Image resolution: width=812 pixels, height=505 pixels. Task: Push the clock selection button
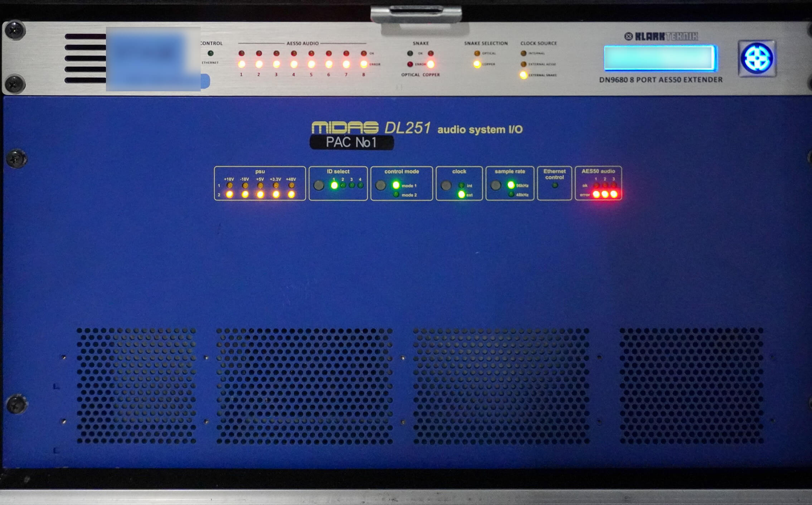[446, 186]
